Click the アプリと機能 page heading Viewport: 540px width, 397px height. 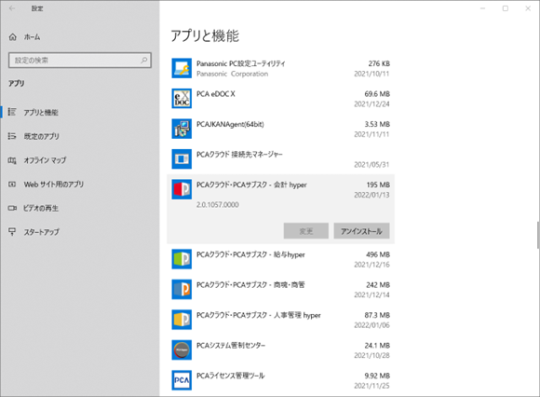point(205,36)
